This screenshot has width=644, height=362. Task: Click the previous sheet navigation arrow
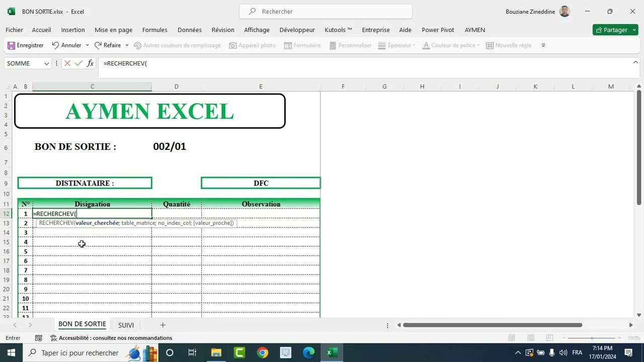[15, 325]
